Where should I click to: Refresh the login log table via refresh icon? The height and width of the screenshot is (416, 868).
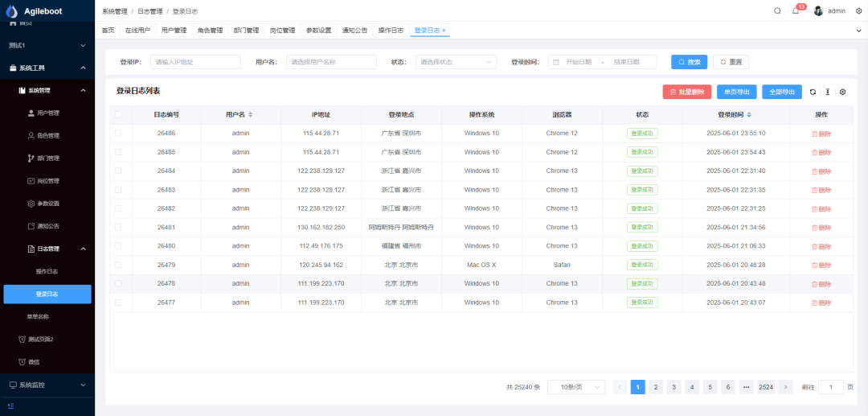(813, 92)
